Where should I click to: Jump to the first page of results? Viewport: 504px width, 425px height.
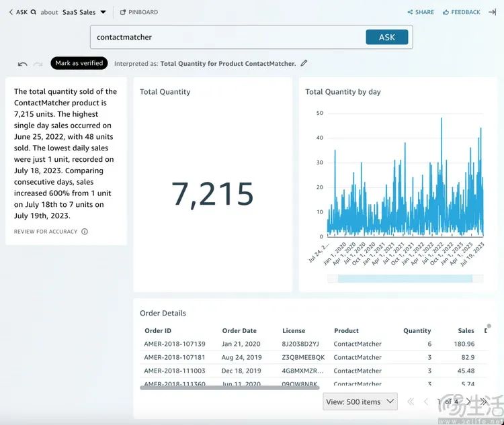tap(411, 402)
